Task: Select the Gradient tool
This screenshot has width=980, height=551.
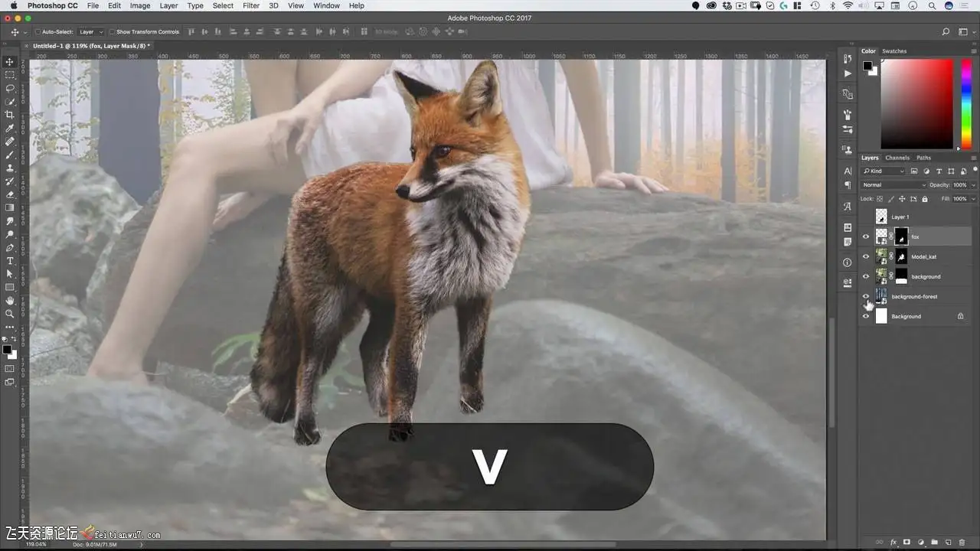Action: pos(10,207)
